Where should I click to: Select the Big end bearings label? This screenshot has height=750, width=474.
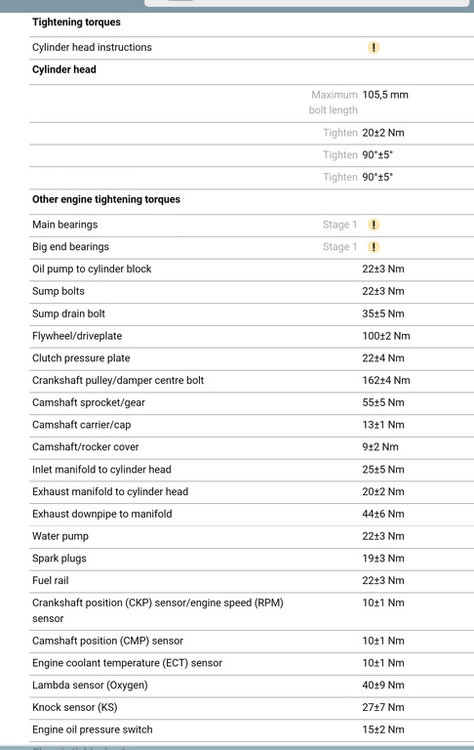coord(71,247)
